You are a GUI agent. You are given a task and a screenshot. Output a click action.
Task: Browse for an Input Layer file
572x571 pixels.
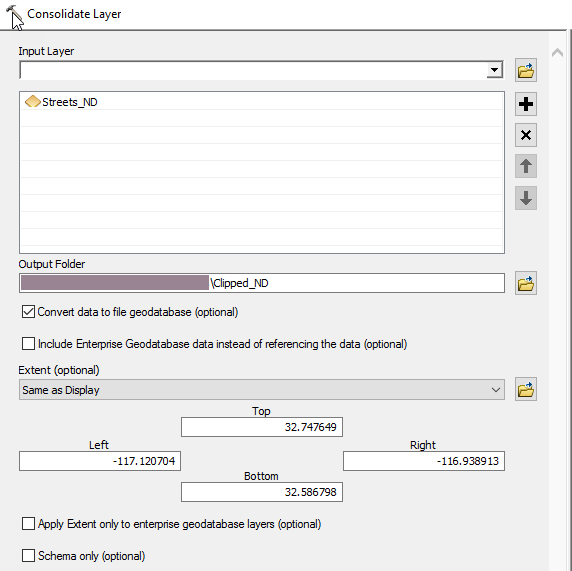[526, 70]
